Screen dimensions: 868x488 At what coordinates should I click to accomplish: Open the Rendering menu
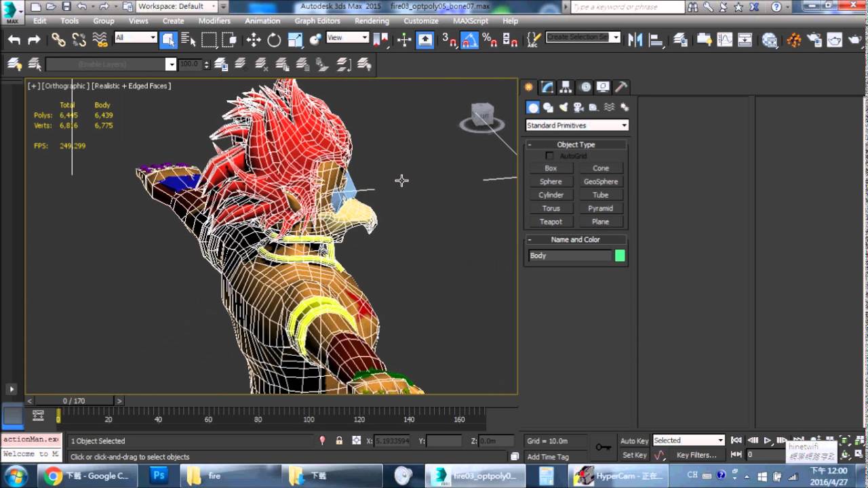(x=372, y=21)
